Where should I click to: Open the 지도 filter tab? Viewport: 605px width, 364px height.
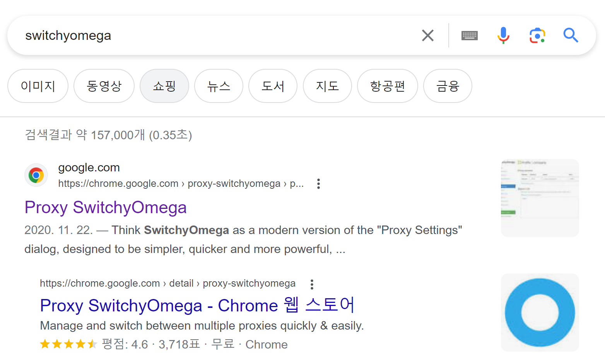[x=327, y=86]
